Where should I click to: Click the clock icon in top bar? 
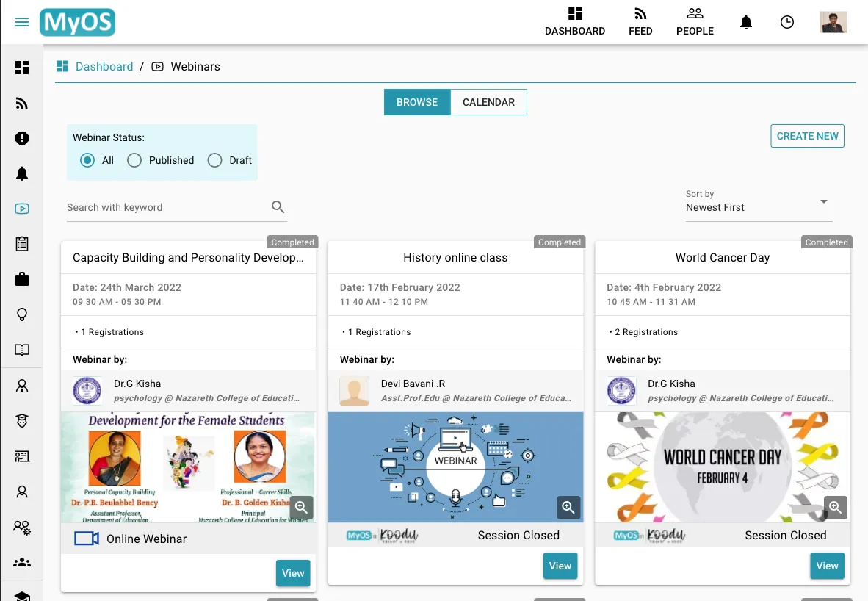coord(786,22)
